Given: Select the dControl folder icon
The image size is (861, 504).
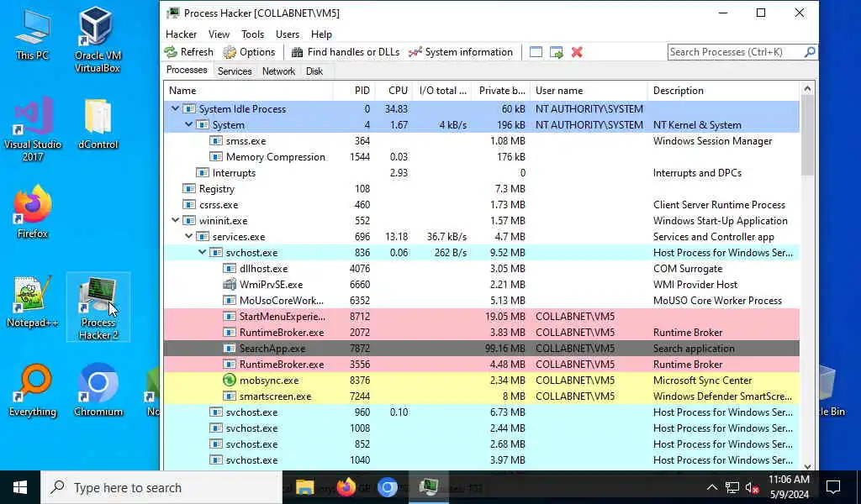Looking at the screenshot, I should click(x=98, y=124).
